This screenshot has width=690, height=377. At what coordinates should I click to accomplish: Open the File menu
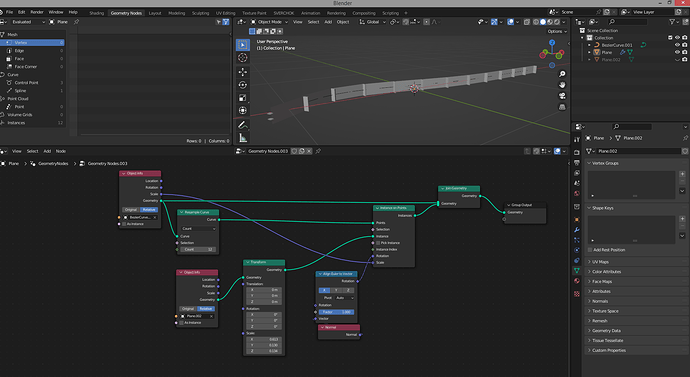[9, 12]
